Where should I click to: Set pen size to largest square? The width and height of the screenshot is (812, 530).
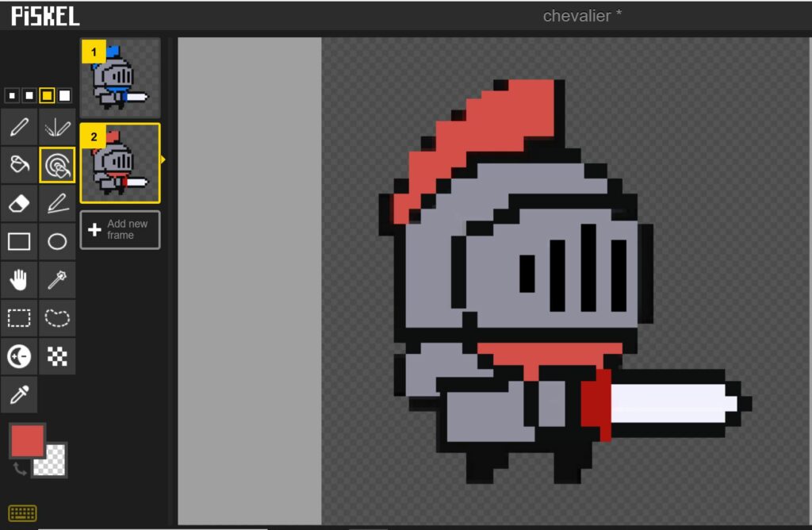pos(65,96)
